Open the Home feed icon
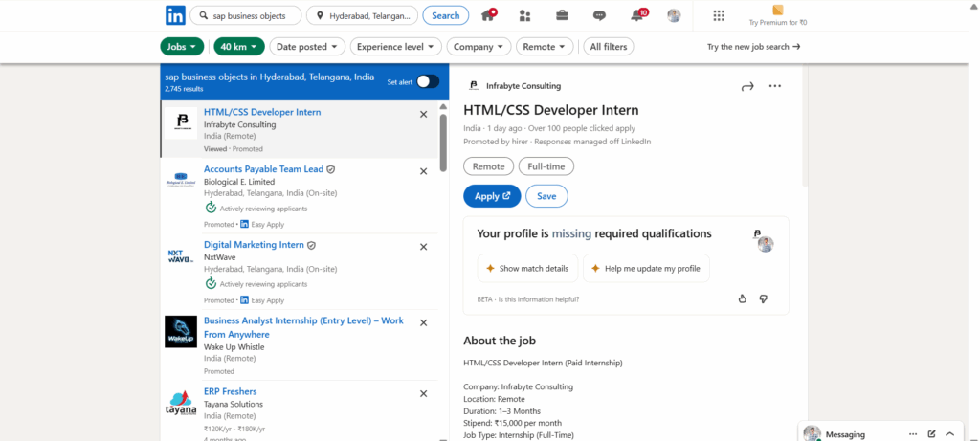Viewport: 980px width, 441px height. pos(488,15)
